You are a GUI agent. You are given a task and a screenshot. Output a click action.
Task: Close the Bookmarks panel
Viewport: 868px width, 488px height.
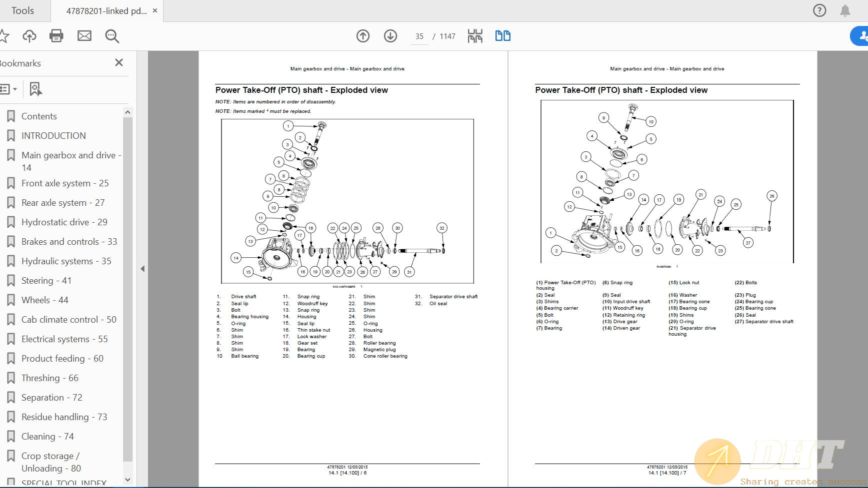[x=118, y=62]
